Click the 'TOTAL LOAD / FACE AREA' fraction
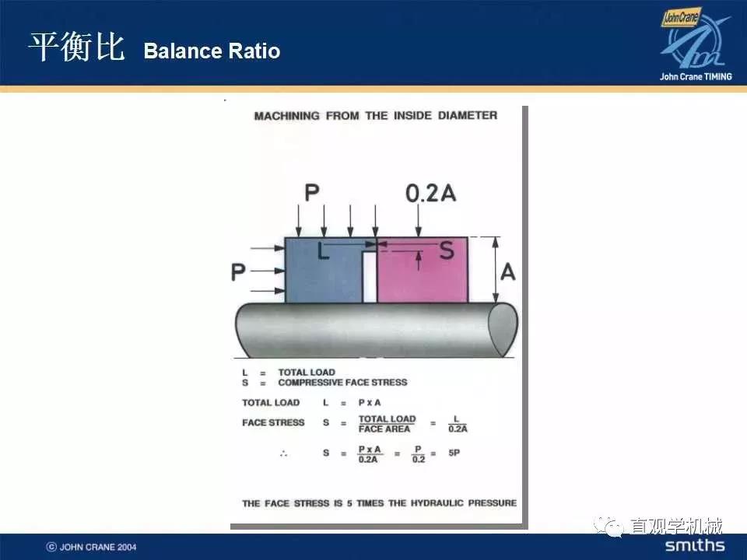The width and height of the screenshot is (747, 560). pos(387,424)
